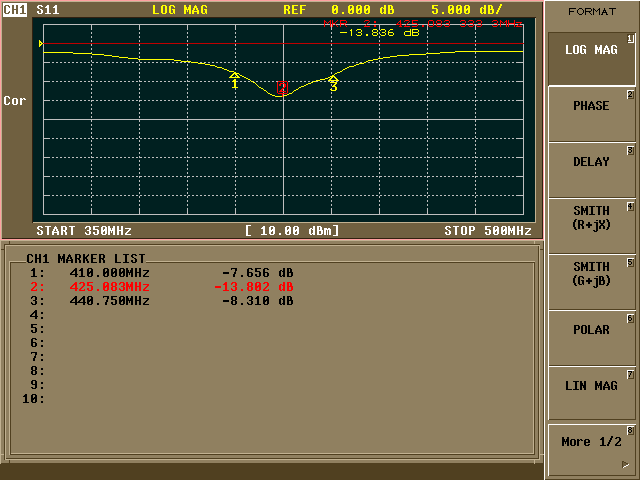Click the S11 measurement label
This screenshot has width=640, height=480.
(48, 10)
